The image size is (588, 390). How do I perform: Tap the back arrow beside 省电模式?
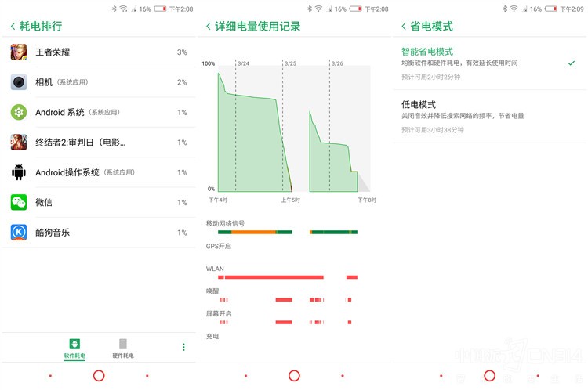coord(404,26)
